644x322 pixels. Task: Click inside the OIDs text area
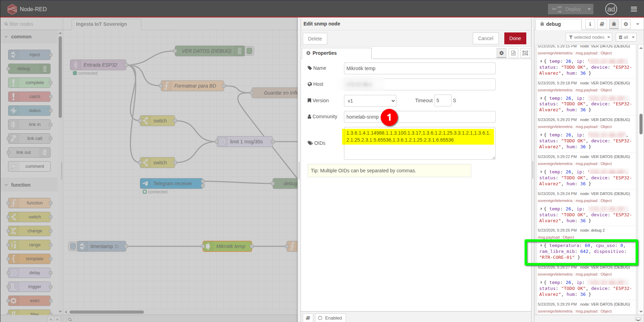coord(419,143)
